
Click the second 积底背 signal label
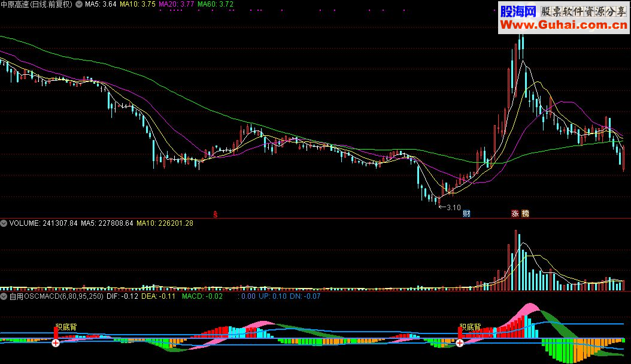(470, 327)
